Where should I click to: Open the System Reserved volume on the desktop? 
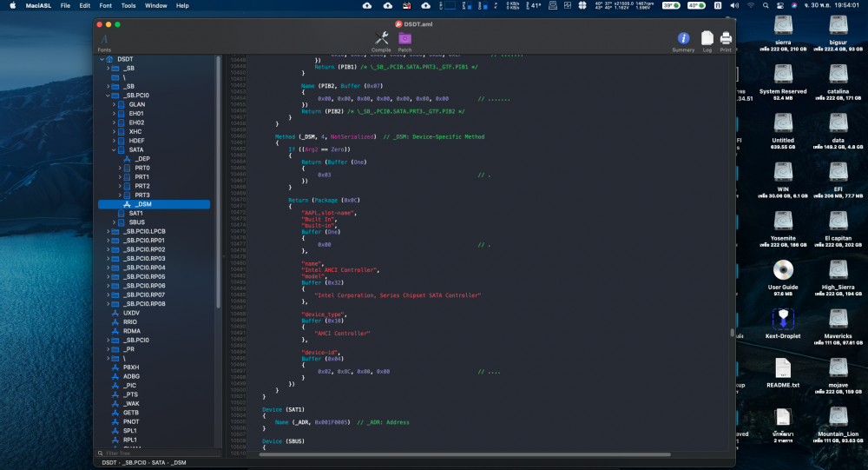[783, 82]
